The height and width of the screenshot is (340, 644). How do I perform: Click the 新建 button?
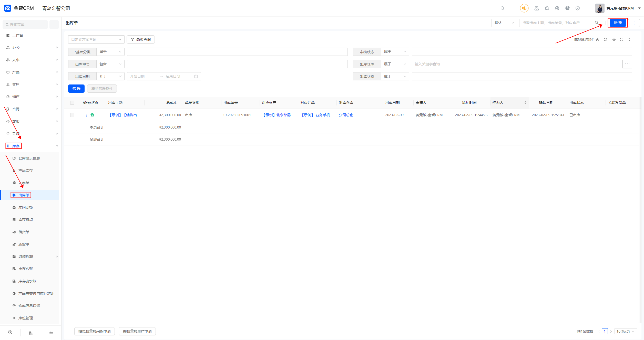tap(618, 23)
